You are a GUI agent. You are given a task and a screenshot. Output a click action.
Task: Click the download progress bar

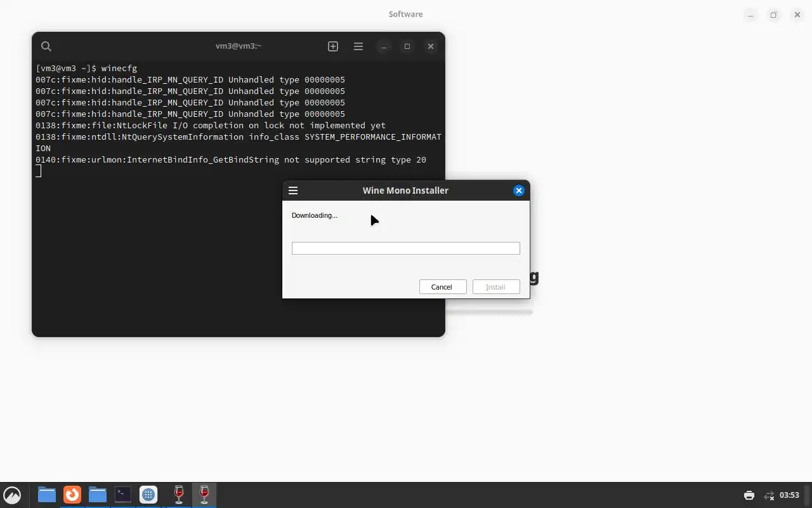point(405,248)
